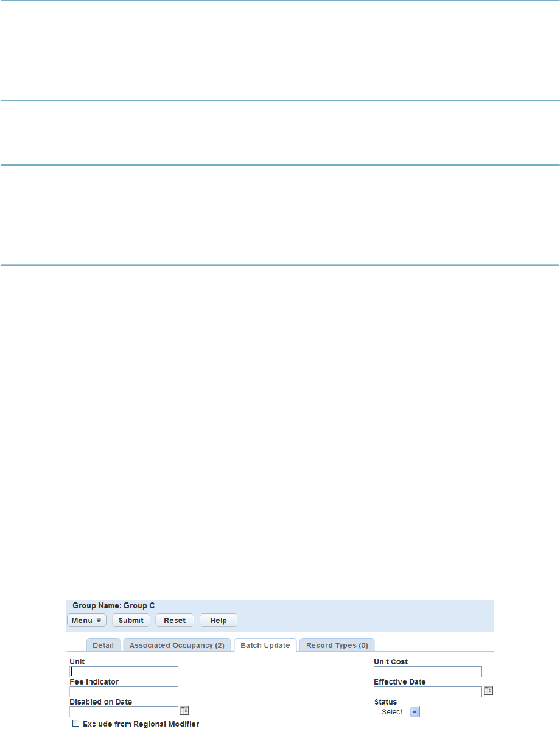Click the Unit Cost input field
Image resolution: width=560 pixels, height=729 pixels.
coord(428,672)
